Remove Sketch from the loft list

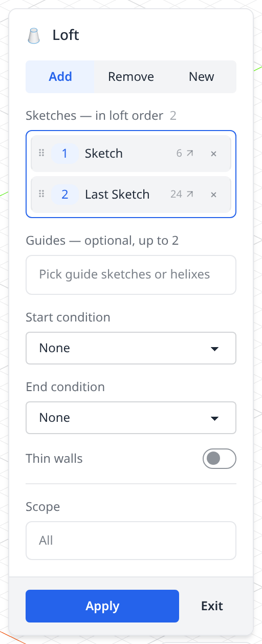[x=214, y=153]
